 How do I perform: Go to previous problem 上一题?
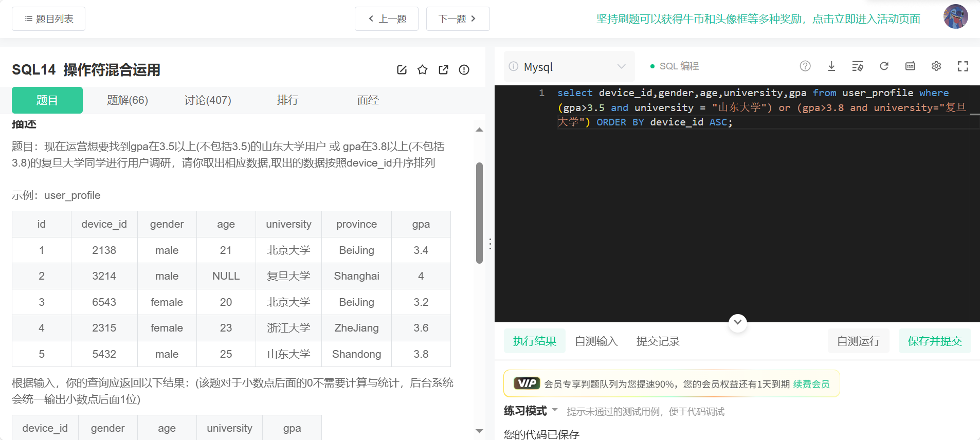387,19
